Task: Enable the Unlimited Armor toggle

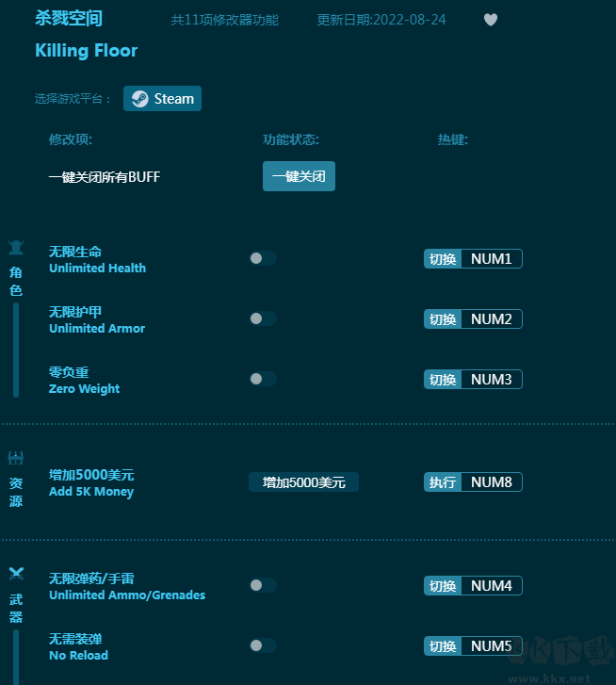Action: coord(262,318)
